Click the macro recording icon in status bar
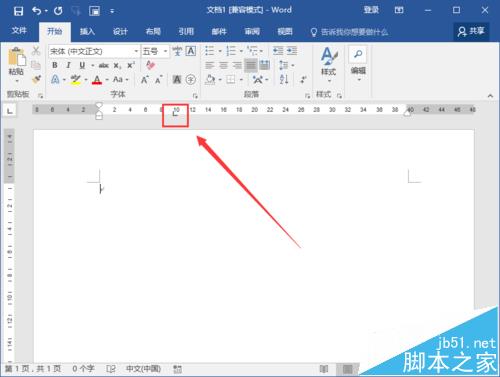The image size is (500, 377). coord(178,369)
